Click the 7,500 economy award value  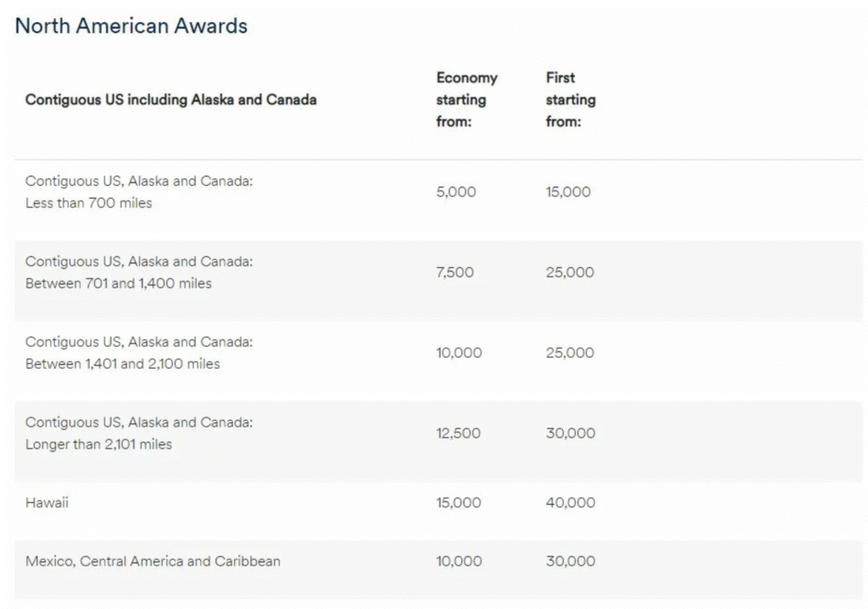[455, 273]
